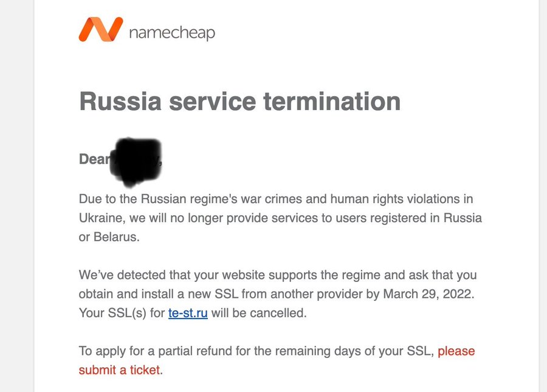The height and width of the screenshot is (392, 547).
Task: Click 'Your SSL(s) for' text
Action: pyautogui.click(x=122, y=313)
